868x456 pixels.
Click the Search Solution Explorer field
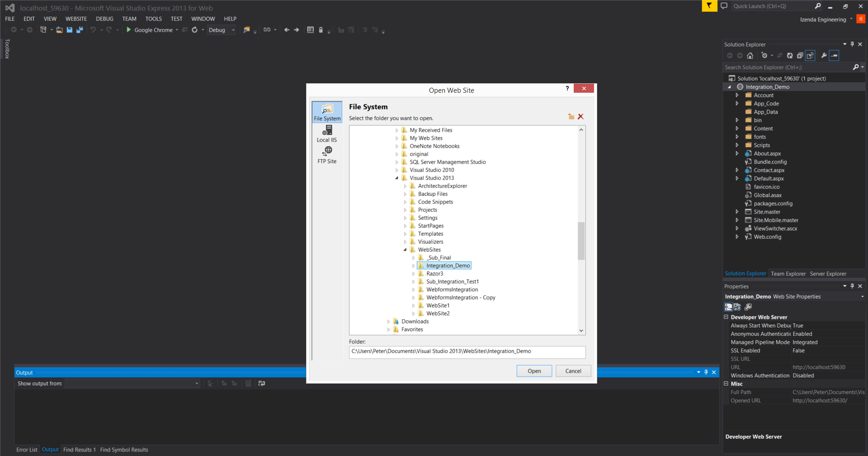[788, 67]
